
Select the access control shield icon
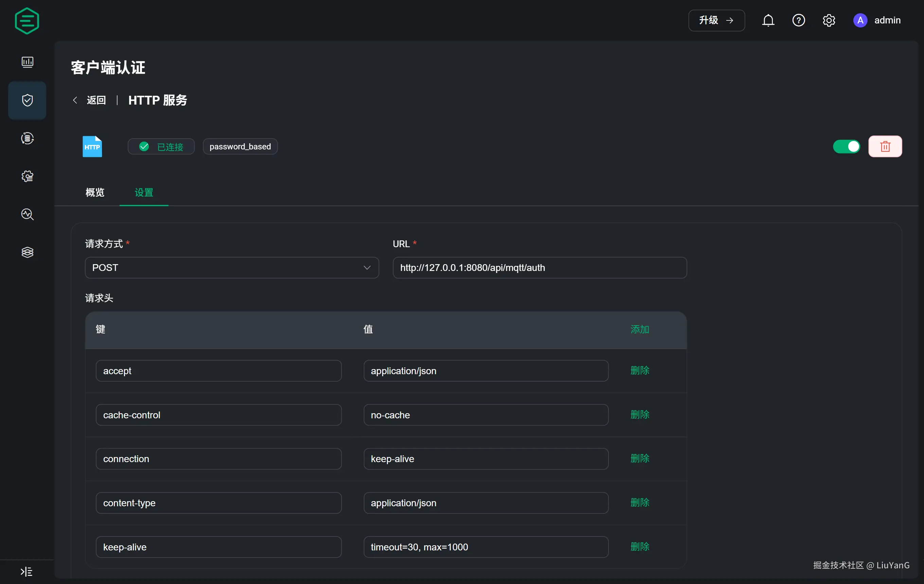[27, 101]
